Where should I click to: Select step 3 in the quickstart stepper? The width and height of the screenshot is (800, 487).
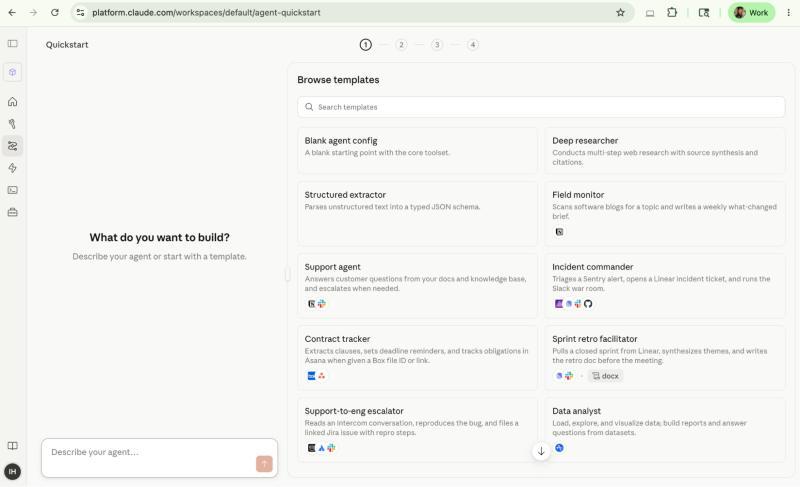[437, 45]
